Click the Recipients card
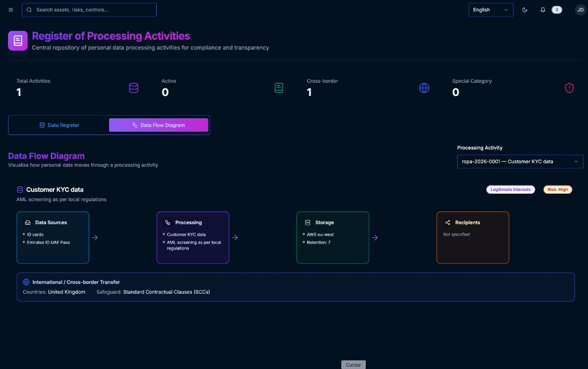588x369 pixels. tap(473, 237)
